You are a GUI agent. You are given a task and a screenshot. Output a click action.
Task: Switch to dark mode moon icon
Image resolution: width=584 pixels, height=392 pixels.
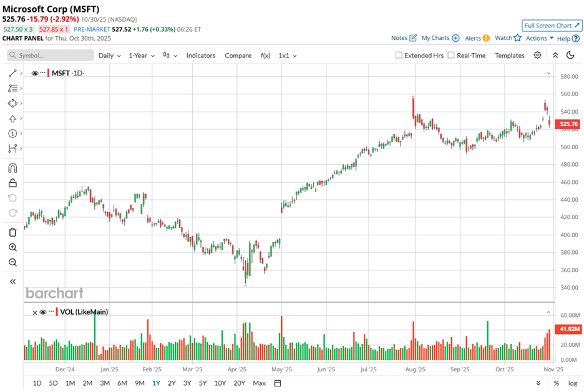coord(570,55)
